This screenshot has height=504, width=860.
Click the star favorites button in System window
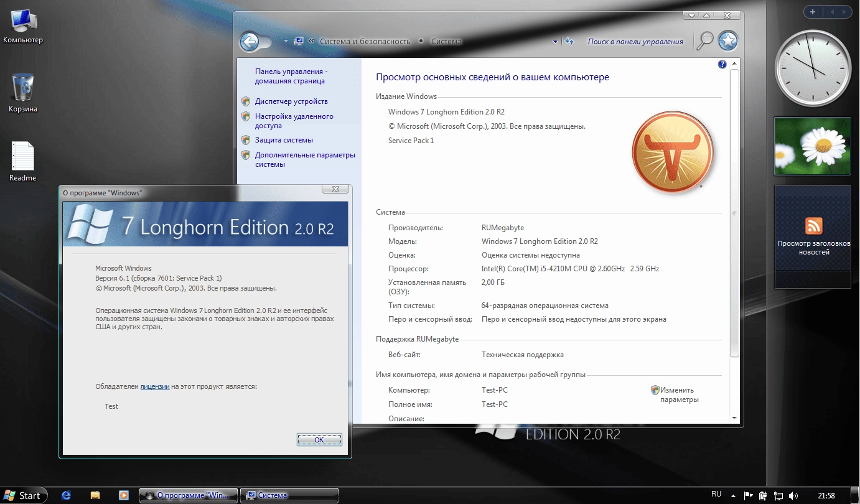pyautogui.click(x=727, y=42)
